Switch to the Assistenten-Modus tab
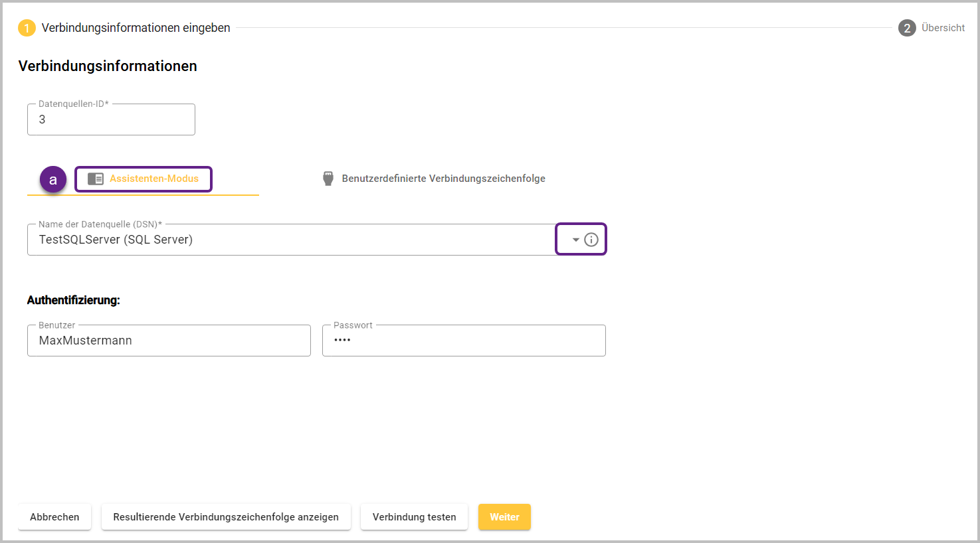 click(153, 179)
